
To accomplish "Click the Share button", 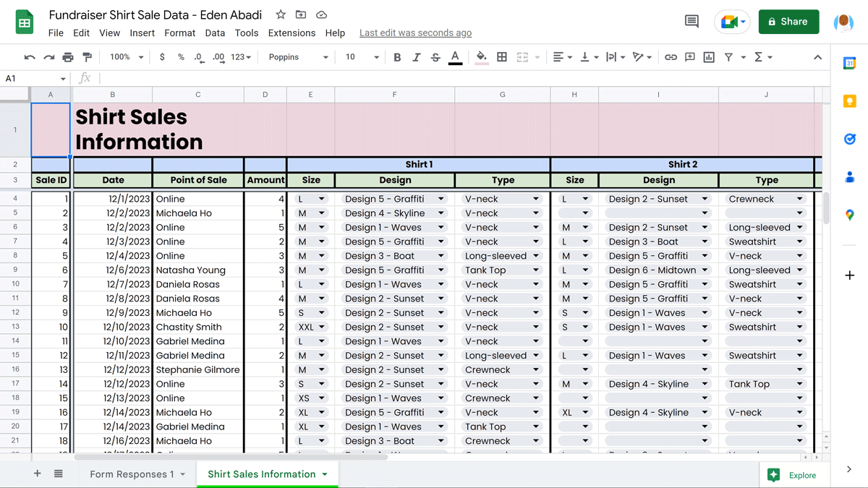I will (x=788, y=22).
